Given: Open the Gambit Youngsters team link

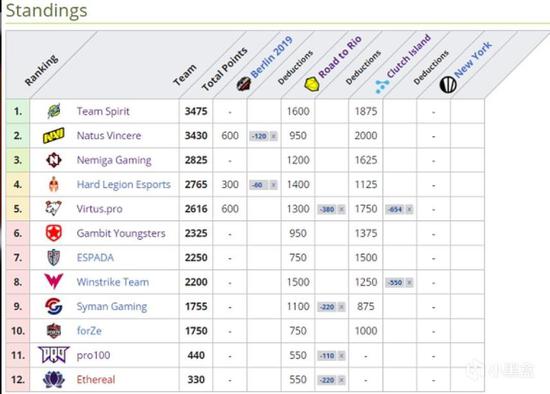Looking at the screenshot, I should [x=121, y=233].
